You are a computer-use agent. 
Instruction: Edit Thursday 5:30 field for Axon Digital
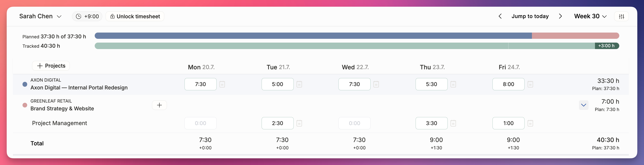coord(431,84)
